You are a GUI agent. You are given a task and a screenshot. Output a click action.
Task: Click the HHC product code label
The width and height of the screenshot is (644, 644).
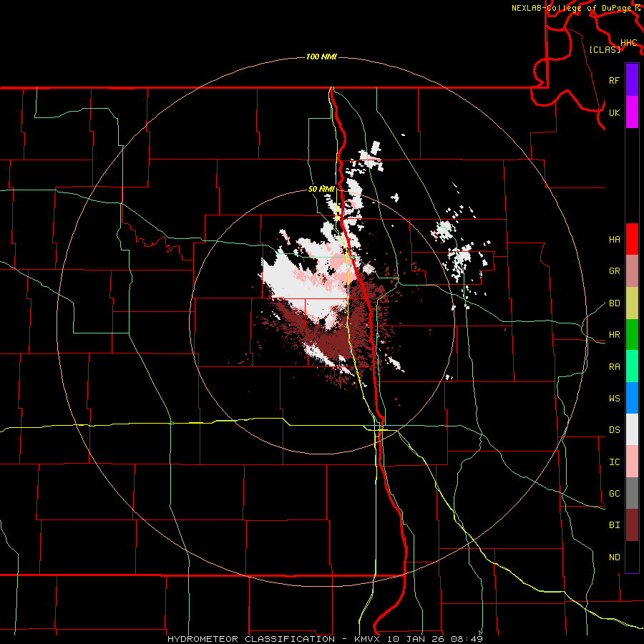pos(628,42)
